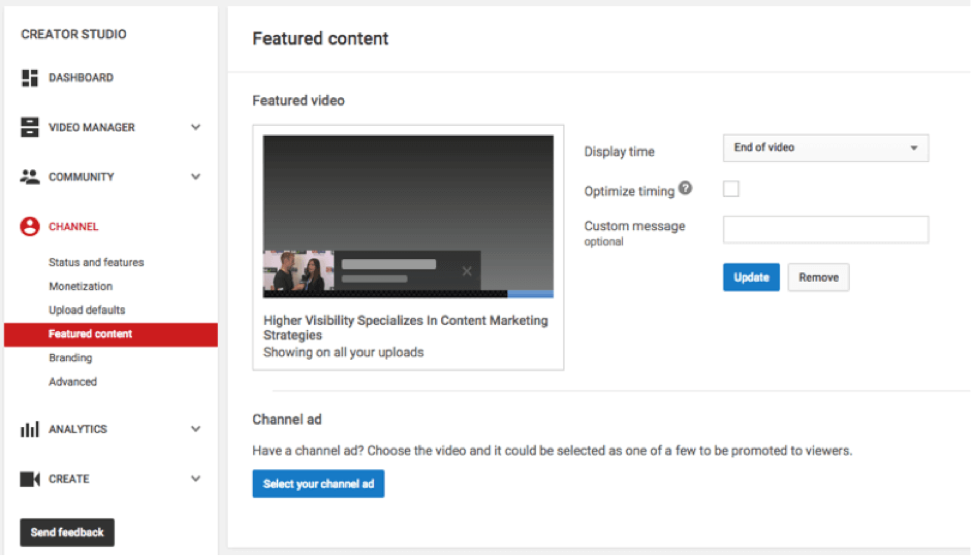Expand the Video Manager section
This screenshot has height=556, width=971.
coord(196,128)
